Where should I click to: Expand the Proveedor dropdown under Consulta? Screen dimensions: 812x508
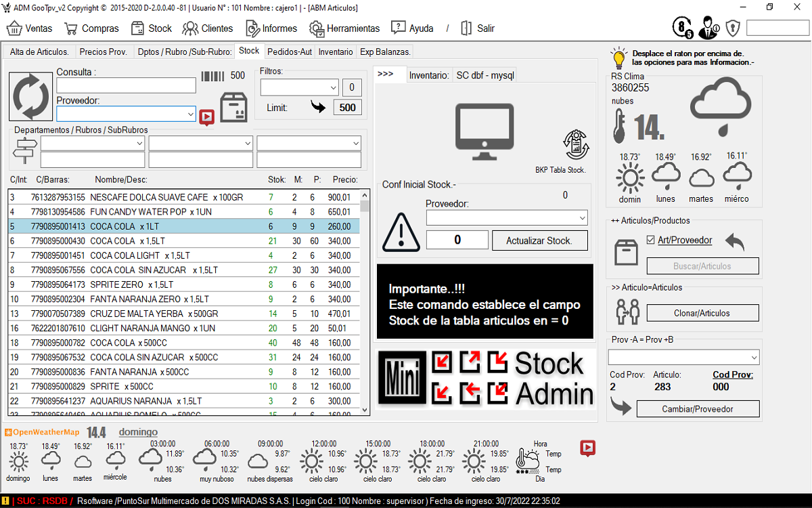click(x=191, y=114)
